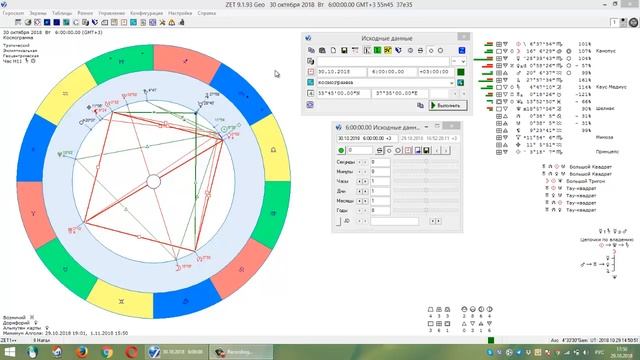Open the Справка menu
640x360 pixels.
click(x=207, y=13)
